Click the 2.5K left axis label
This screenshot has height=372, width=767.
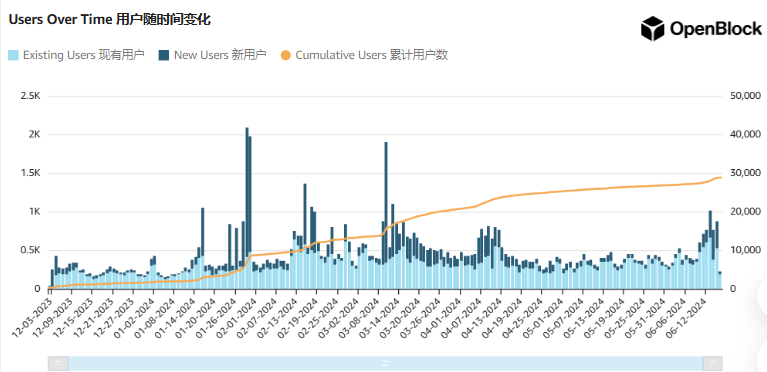(30, 95)
